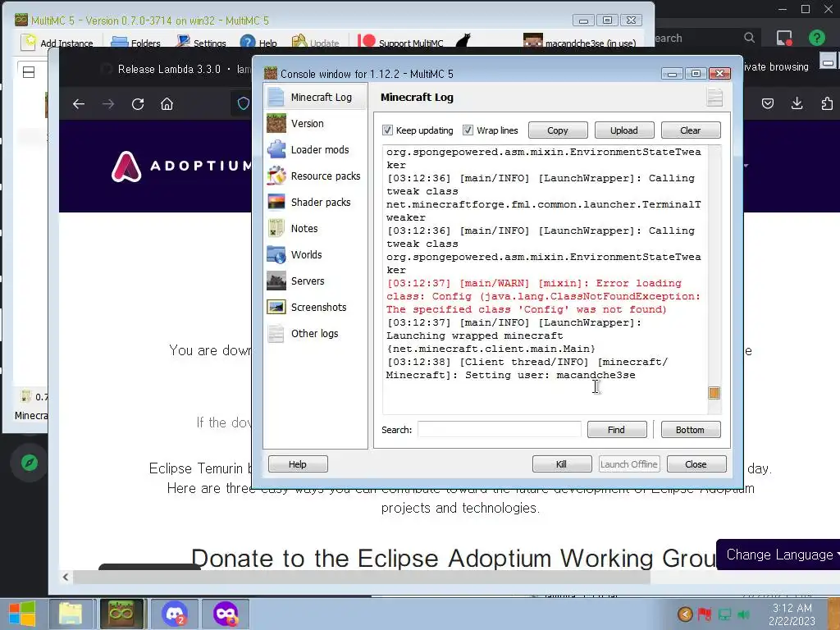Close the console window with Close button

(x=696, y=464)
